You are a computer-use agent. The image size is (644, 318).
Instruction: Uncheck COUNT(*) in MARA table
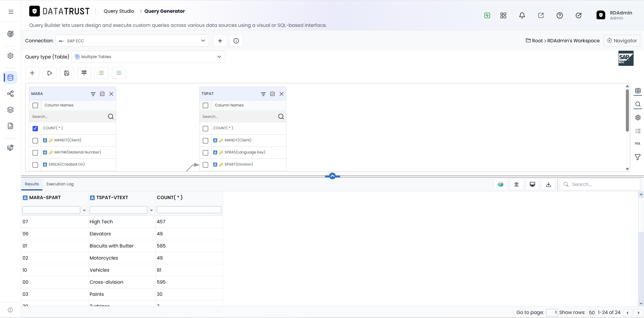tap(35, 128)
